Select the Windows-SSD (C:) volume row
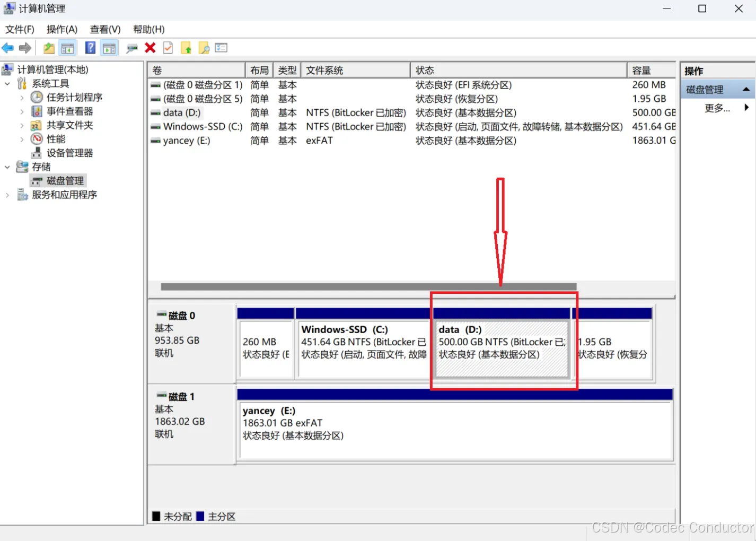This screenshot has height=541, width=756. pyautogui.click(x=412, y=126)
